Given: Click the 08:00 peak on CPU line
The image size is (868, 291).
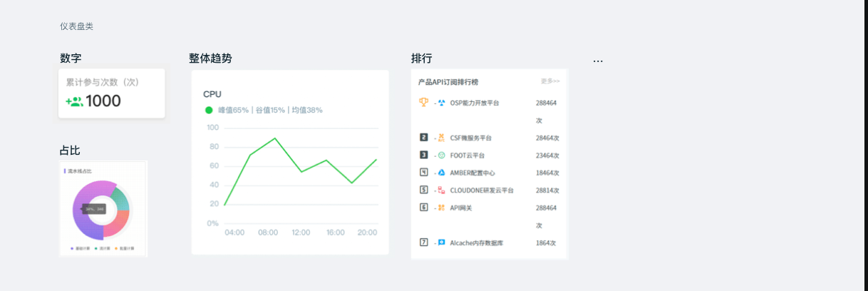Looking at the screenshot, I should (275, 138).
